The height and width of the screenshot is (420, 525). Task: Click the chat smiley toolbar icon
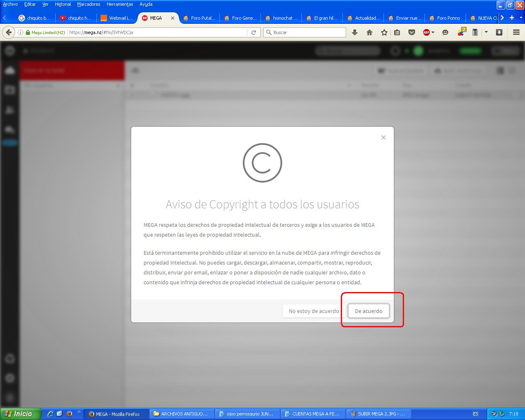point(445,32)
